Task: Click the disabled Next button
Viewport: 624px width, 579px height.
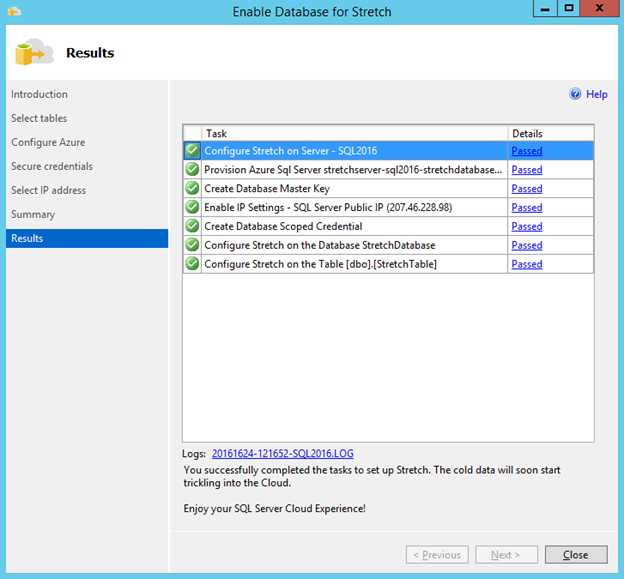Action: click(x=506, y=554)
